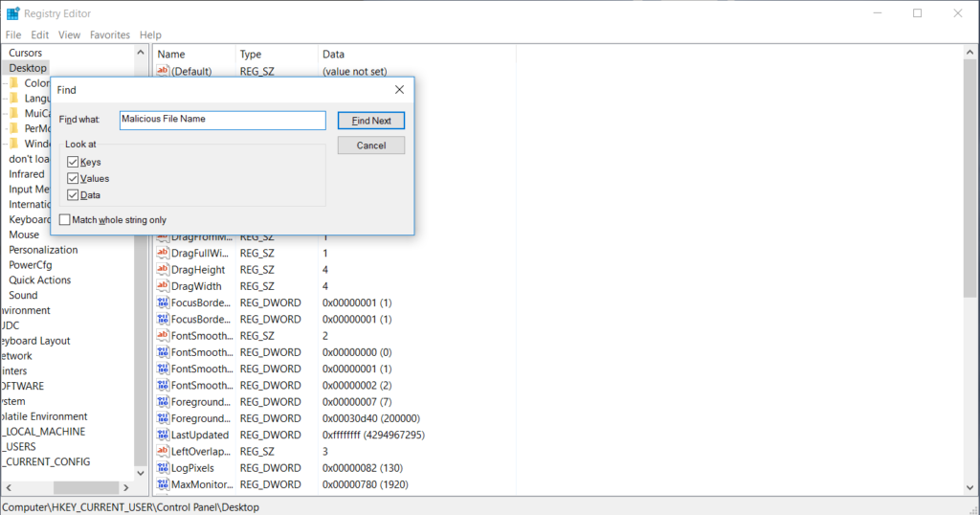980x515 pixels.
Task: Select the PowerCfg tree key
Action: pos(31,265)
